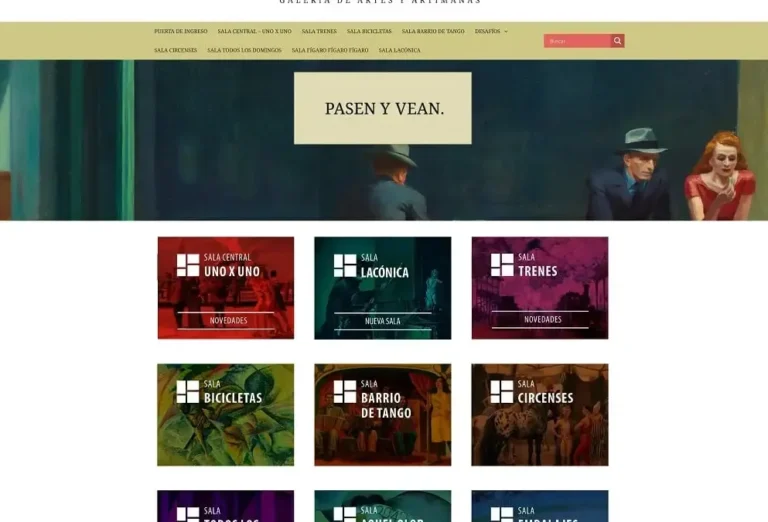Focus the Buscar search field
The width and height of the screenshot is (768, 522).
pyautogui.click(x=577, y=41)
